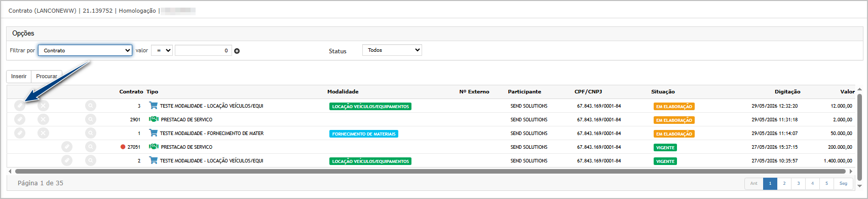Click the Valor column header
868x199 pixels.
point(847,92)
